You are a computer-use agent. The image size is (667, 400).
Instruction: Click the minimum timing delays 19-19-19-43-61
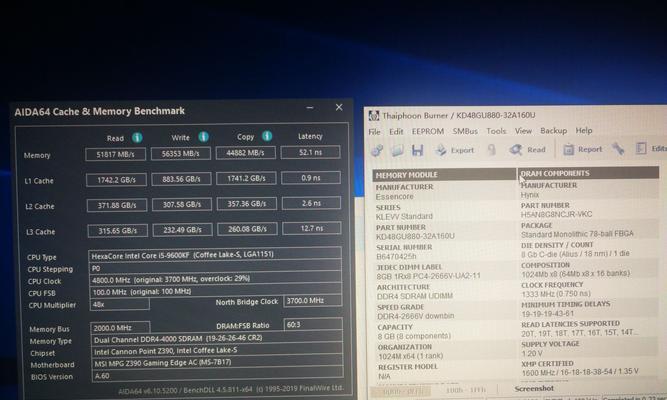click(548, 314)
